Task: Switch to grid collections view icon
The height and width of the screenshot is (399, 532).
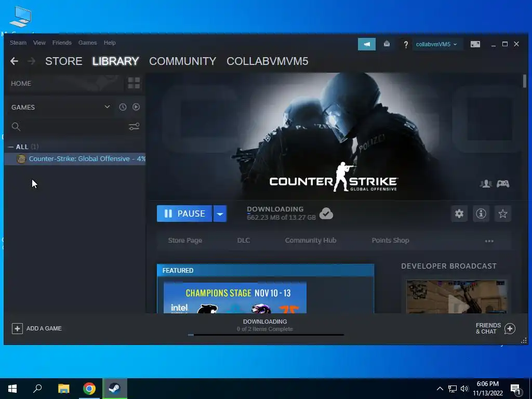Action: pos(134,83)
